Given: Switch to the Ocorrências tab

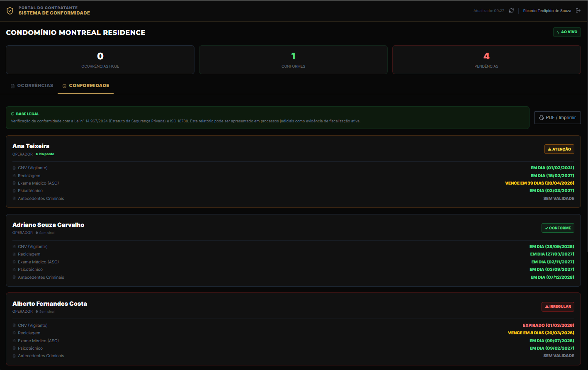Looking at the screenshot, I should point(32,85).
